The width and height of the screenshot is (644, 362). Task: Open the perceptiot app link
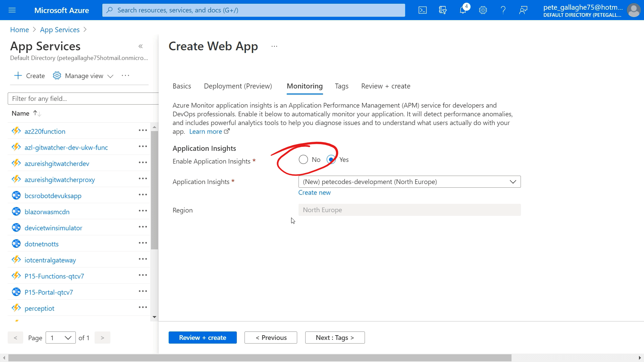coord(39,308)
